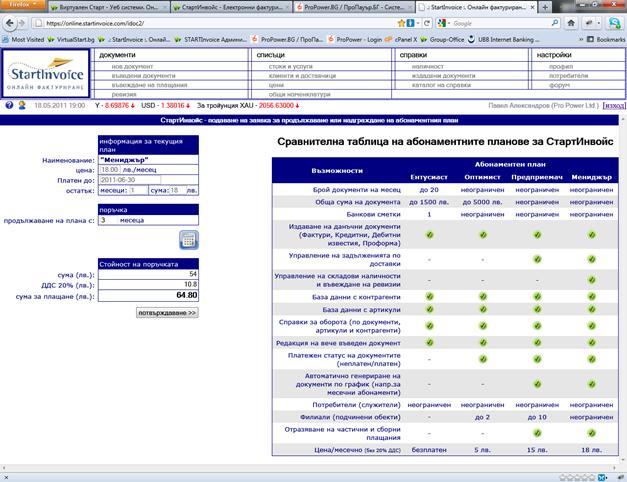Open the blue question-mark help icon

(9, 106)
